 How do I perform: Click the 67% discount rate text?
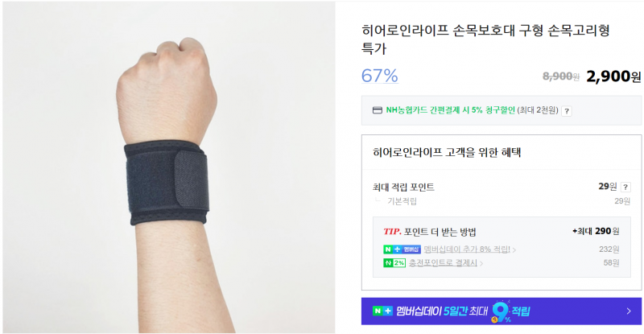[379, 76]
